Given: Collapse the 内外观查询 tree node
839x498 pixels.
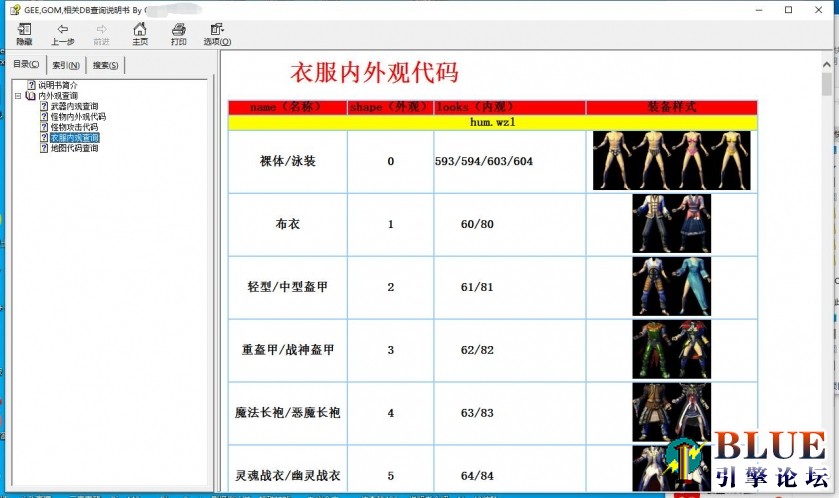Looking at the screenshot, I should (18, 96).
